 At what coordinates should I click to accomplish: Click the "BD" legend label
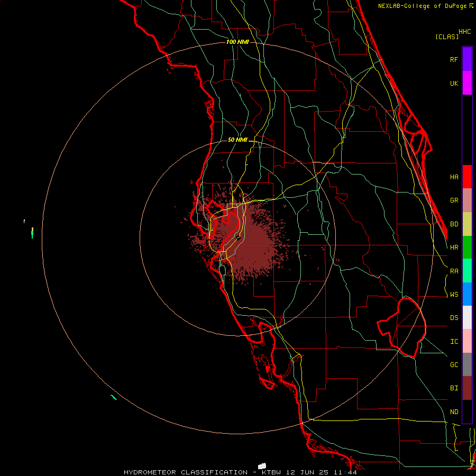pos(454,224)
